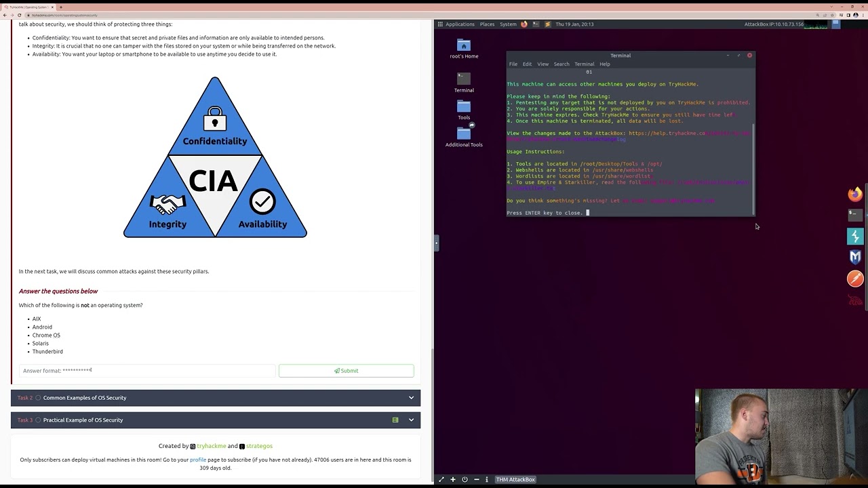Expand Task 3 Practical Example of OS Security
Image resolution: width=868 pixels, height=488 pixels.
(216, 420)
